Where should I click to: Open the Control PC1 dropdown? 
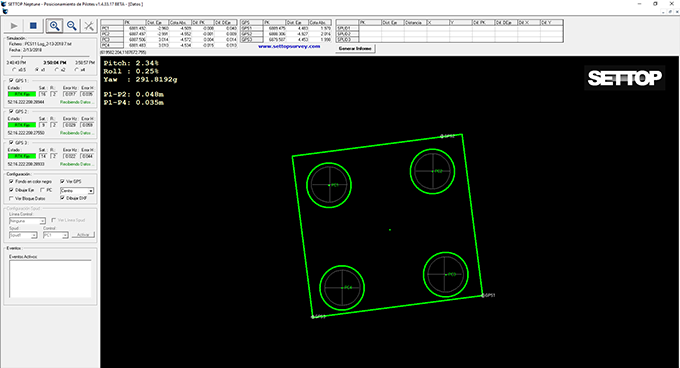pos(56,235)
